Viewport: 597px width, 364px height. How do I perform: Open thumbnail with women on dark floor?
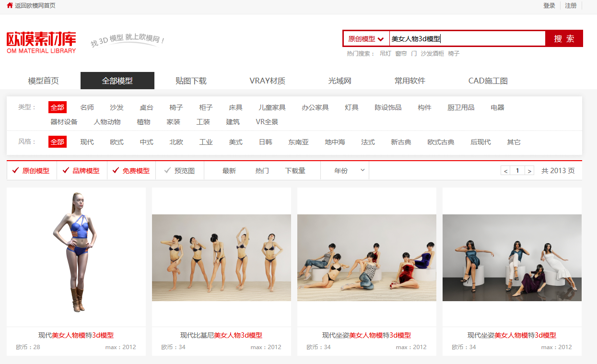(x=512, y=258)
